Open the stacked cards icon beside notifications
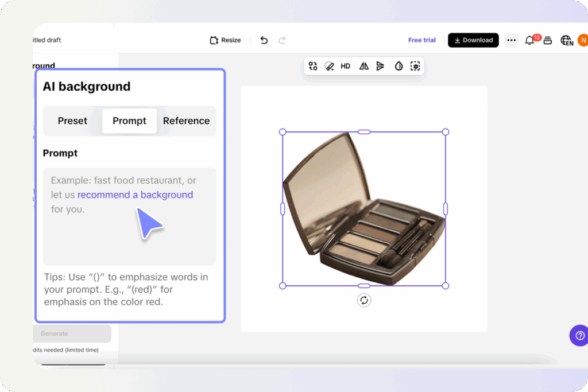588x392 pixels. click(548, 40)
